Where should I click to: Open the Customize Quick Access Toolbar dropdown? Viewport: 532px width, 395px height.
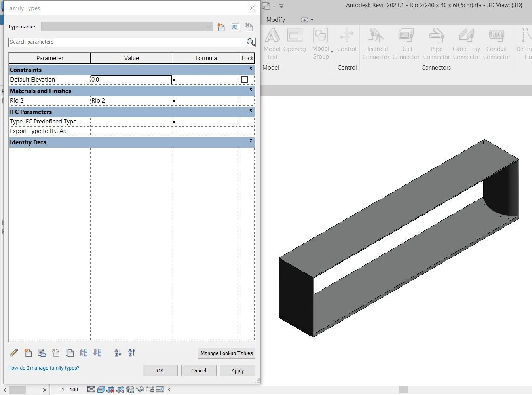281,6
